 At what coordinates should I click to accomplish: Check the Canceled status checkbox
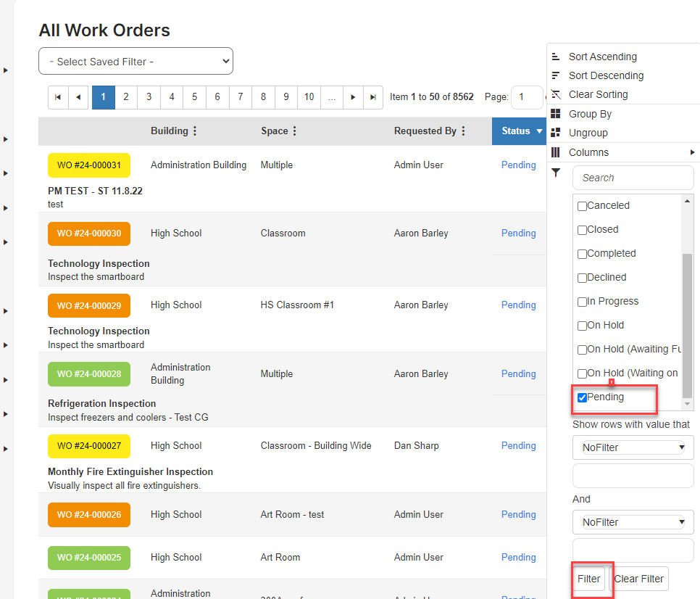[x=582, y=207]
